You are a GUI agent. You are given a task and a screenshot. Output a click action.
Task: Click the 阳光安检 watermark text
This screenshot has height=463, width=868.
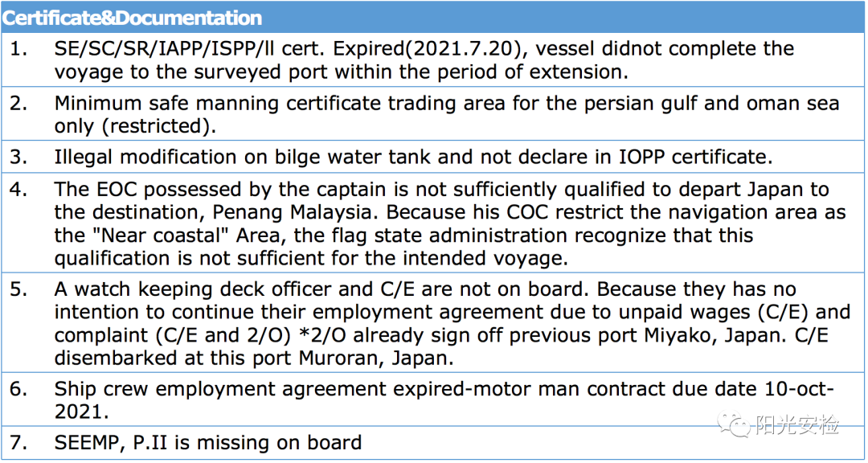pos(798,424)
